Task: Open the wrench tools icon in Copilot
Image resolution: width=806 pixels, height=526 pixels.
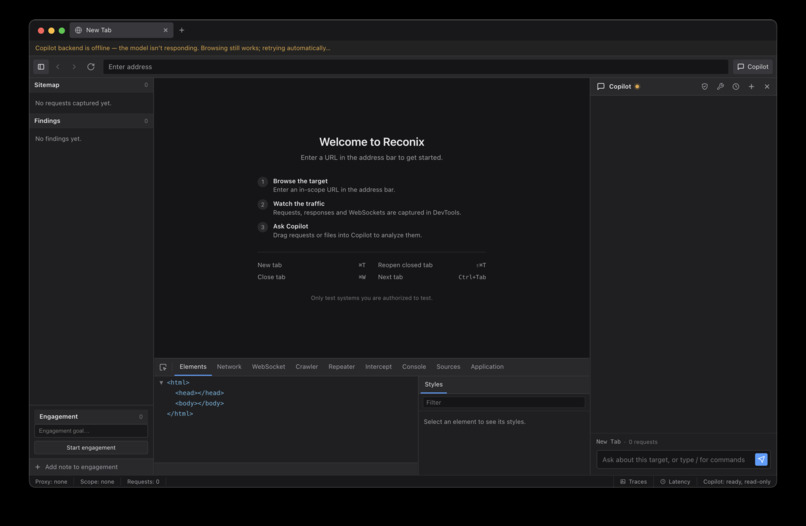Action: [720, 86]
